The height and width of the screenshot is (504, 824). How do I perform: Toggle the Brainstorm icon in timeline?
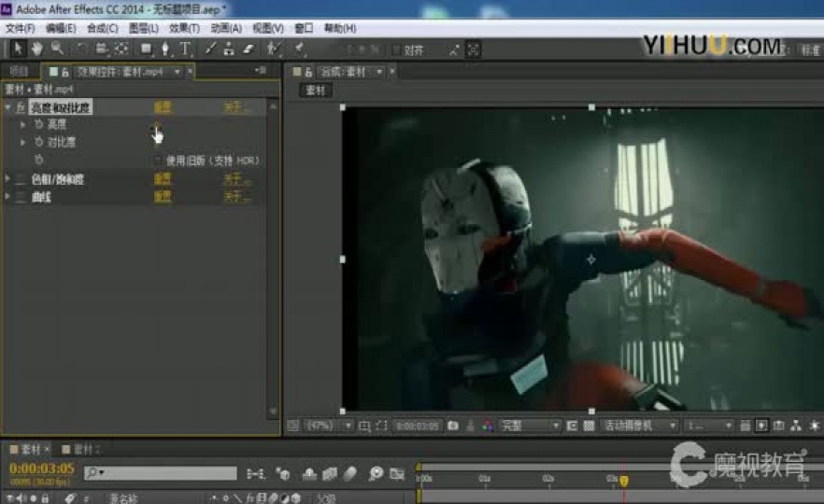click(x=376, y=474)
